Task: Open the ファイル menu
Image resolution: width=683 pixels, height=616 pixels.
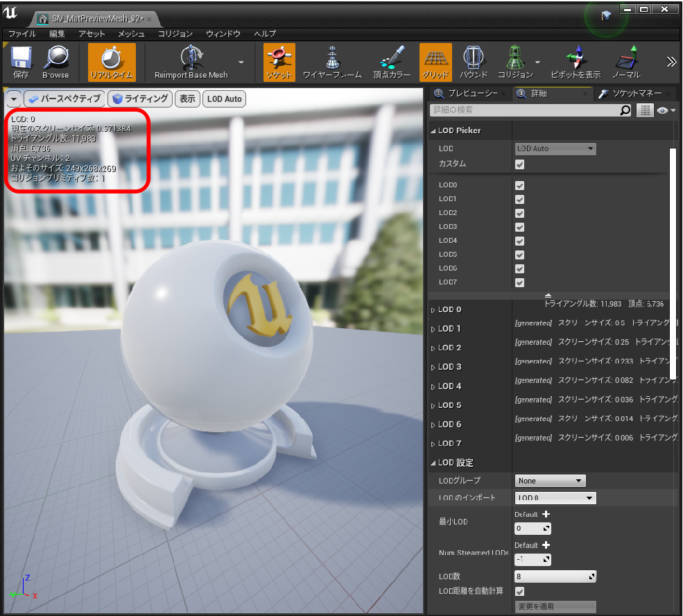Action: coord(21,33)
